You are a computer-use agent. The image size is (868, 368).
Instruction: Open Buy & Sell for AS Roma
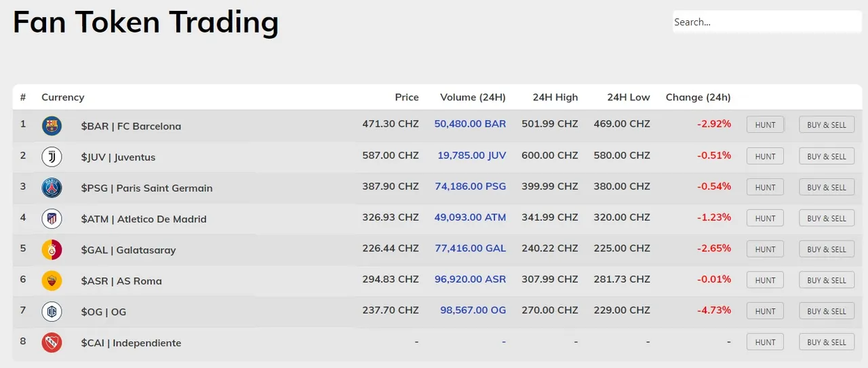827,280
